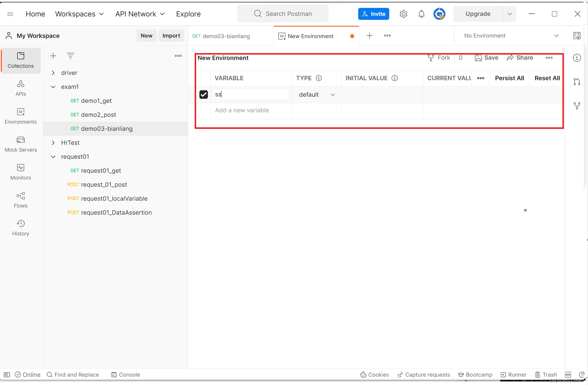Switch to New Environment tab

click(316, 36)
